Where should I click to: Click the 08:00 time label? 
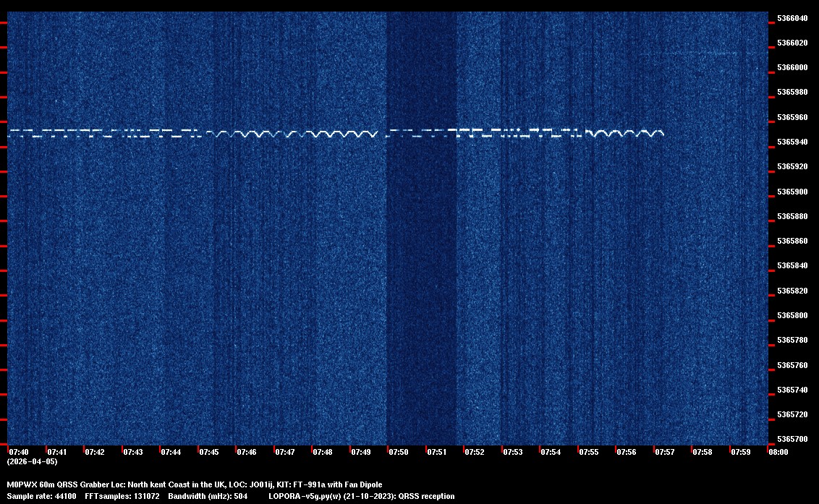778,452
